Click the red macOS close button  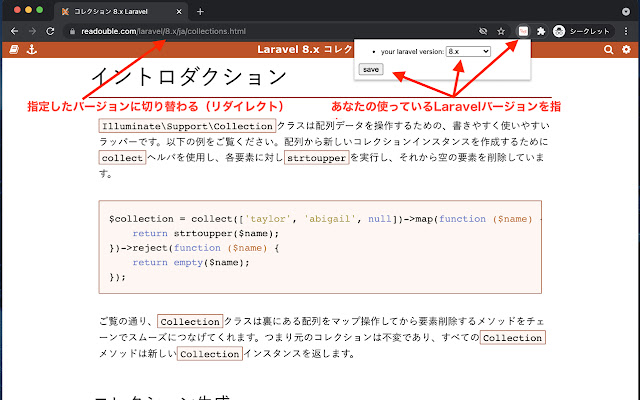point(17,10)
